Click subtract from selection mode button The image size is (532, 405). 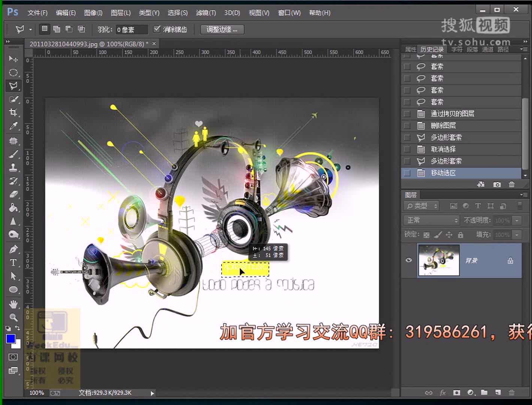(x=69, y=29)
